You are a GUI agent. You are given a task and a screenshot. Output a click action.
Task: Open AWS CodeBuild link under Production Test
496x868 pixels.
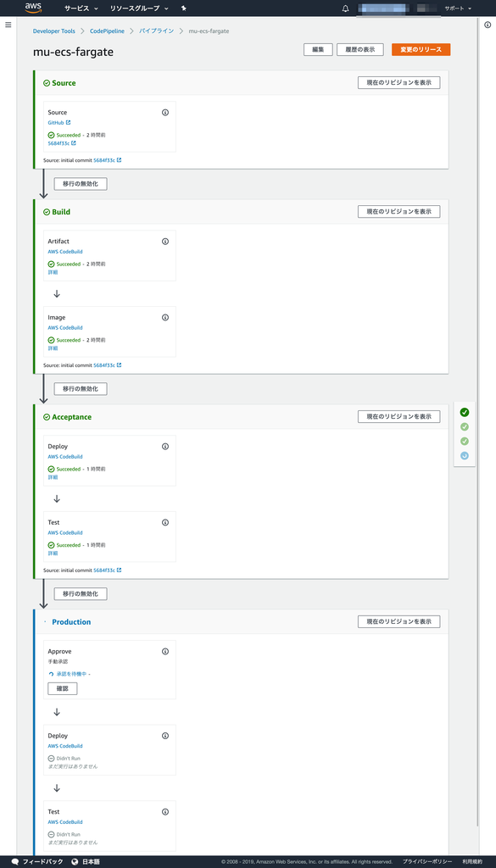[x=65, y=822]
